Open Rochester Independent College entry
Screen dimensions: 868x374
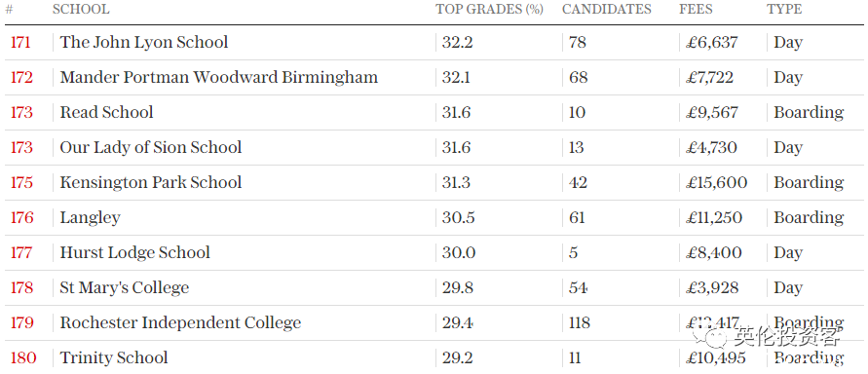click(x=180, y=322)
